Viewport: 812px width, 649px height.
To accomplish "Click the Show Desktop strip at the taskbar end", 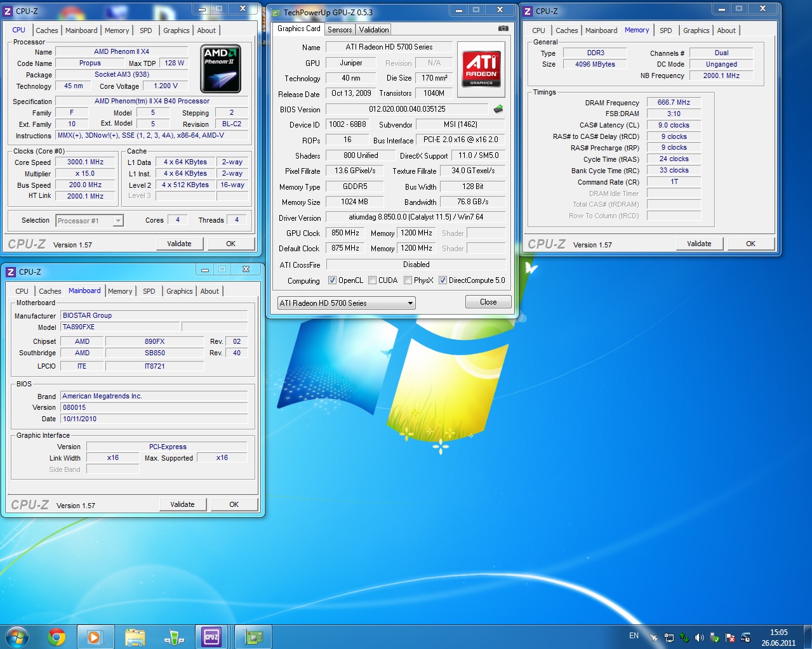I will [x=808, y=637].
